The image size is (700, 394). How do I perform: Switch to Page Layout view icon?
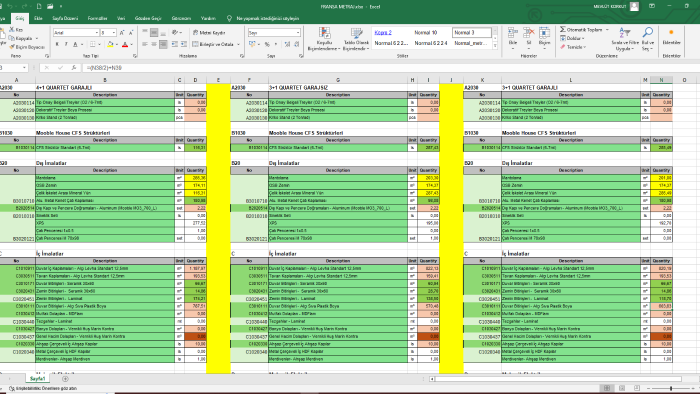622,389
